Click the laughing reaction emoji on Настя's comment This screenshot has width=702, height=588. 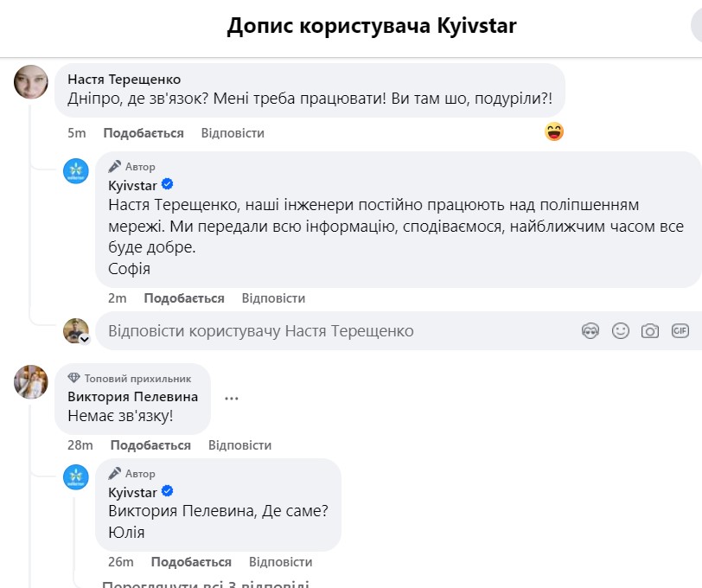tap(554, 132)
